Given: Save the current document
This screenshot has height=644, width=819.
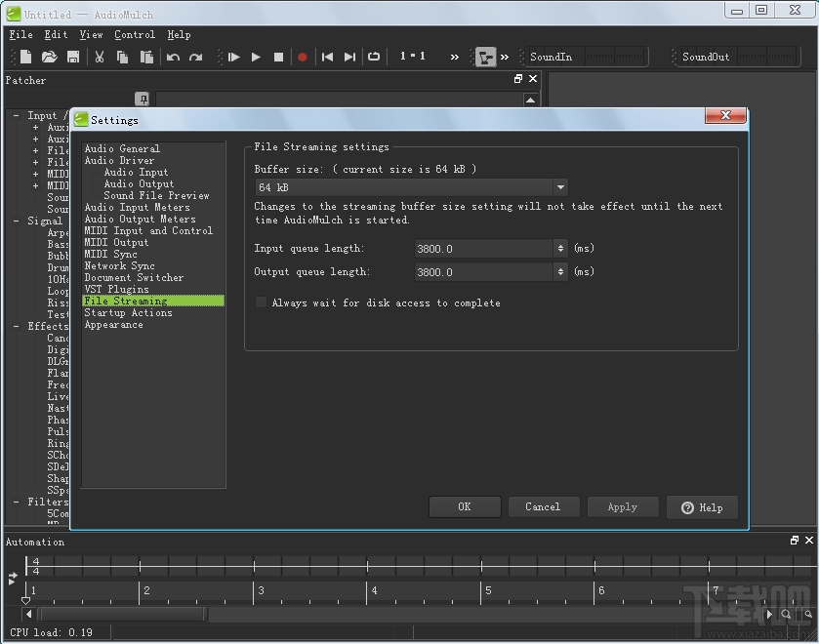Looking at the screenshot, I should 72,57.
